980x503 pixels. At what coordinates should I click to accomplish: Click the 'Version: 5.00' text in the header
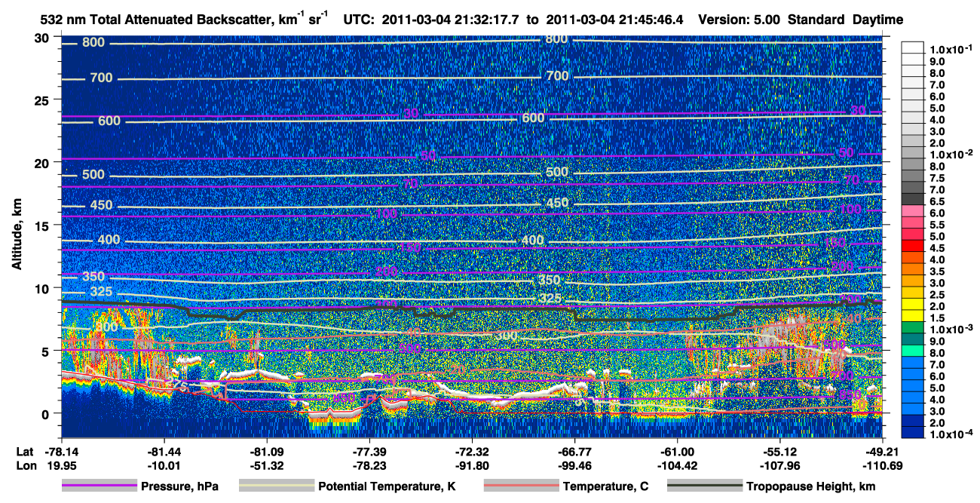point(740,20)
